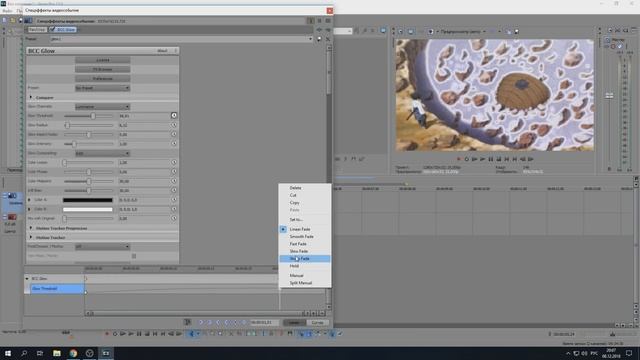Choose Sharp Fade in the context menu
The width and height of the screenshot is (640, 360).
pyautogui.click(x=305, y=259)
